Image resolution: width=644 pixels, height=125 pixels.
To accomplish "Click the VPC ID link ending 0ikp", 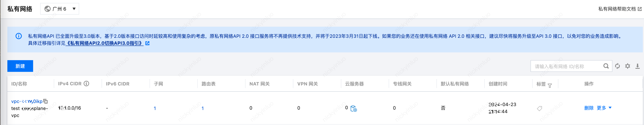I will point(27,101).
